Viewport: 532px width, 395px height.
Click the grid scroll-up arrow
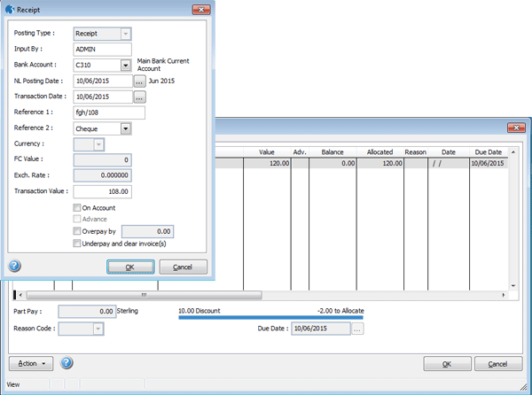coord(513,152)
